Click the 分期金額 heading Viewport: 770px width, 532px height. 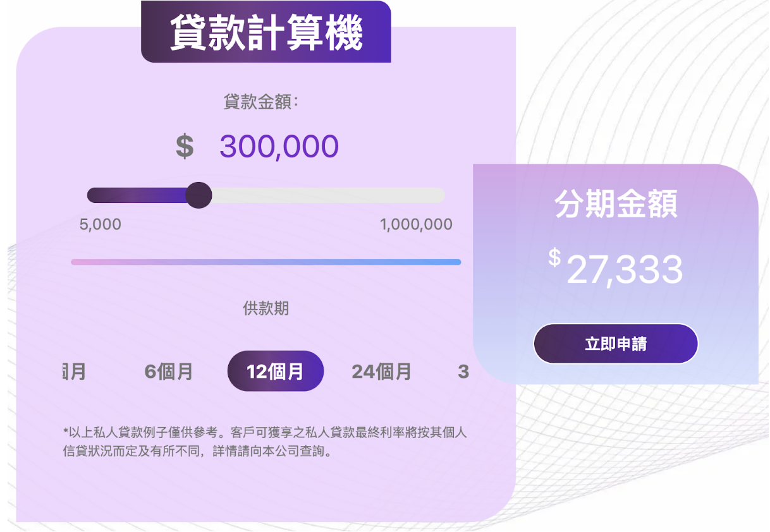pyautogui.click(x=616, y=203)
